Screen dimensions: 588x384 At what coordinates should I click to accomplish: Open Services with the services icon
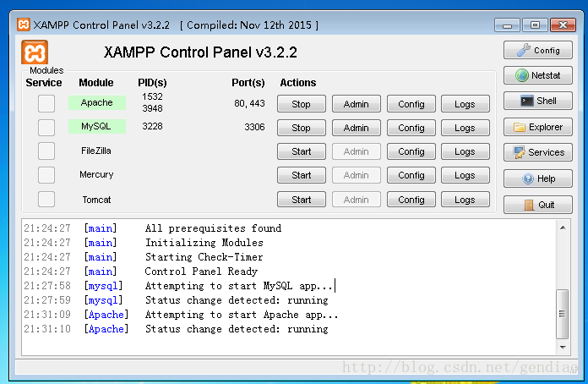coord(538,152)
